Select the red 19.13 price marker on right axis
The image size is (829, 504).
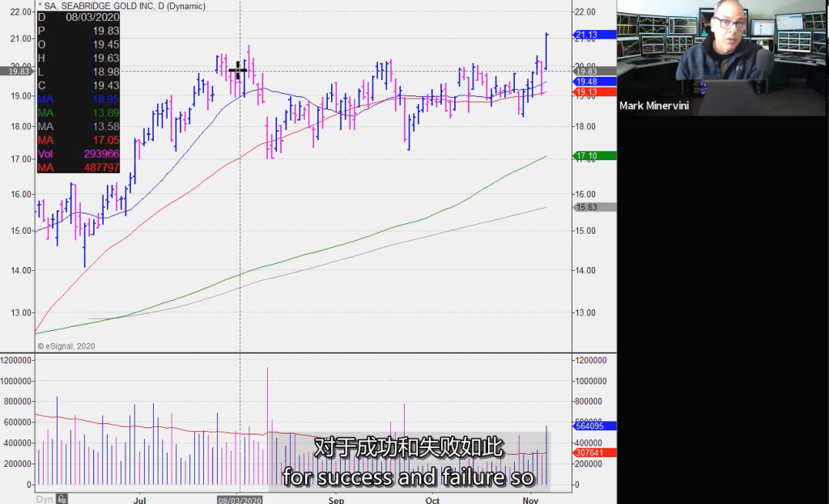(589, 91)
